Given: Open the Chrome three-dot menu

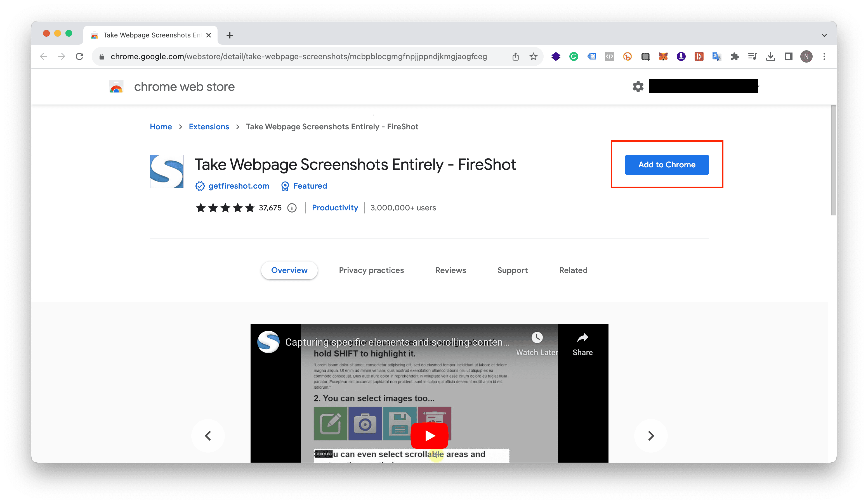Looking at the screenshot, I should tap(824, 56).
